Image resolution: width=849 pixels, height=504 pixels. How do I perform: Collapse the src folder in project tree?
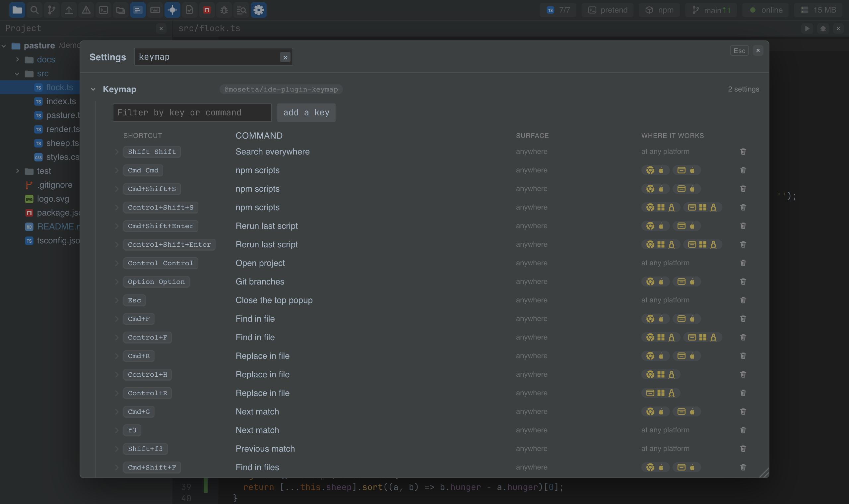click(x=17, y=74)
